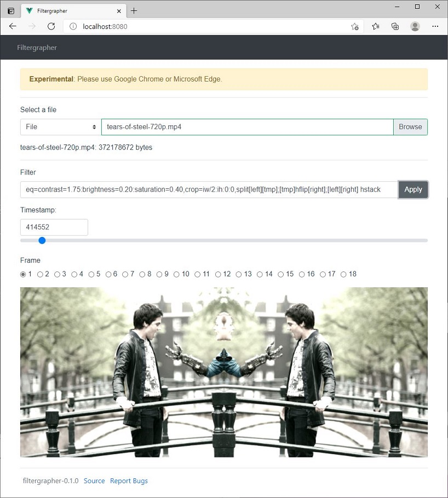The height and width of the screenshot is (498, 448).
Task: Open the browser Settings and more menu
Action: tap(435, 26)
